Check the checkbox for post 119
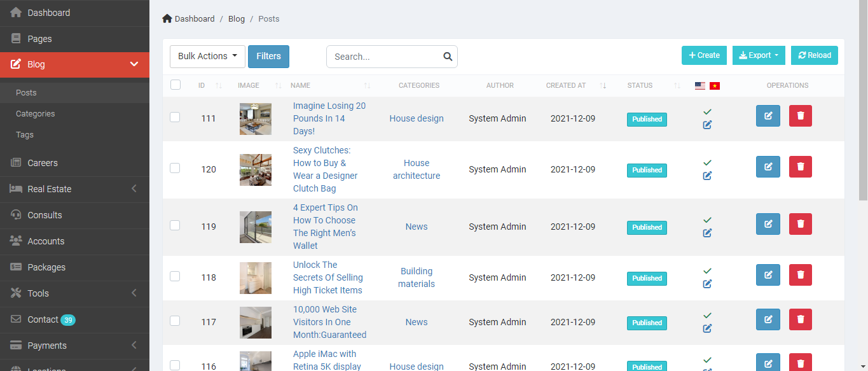This screenshot has height=371, width=868. click(175, 225)
